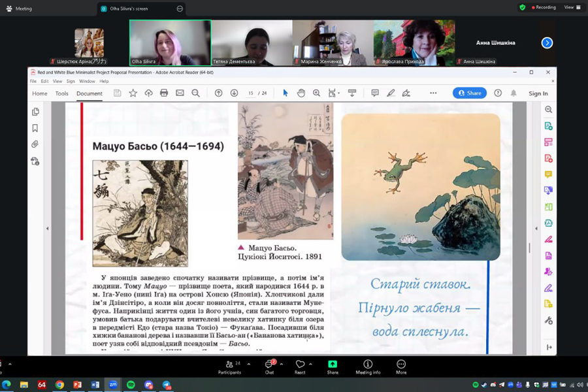The height and width of the screenshot is (392, 588).
Task: Expand the arrow next to React
Action: [x=310, y=364]
